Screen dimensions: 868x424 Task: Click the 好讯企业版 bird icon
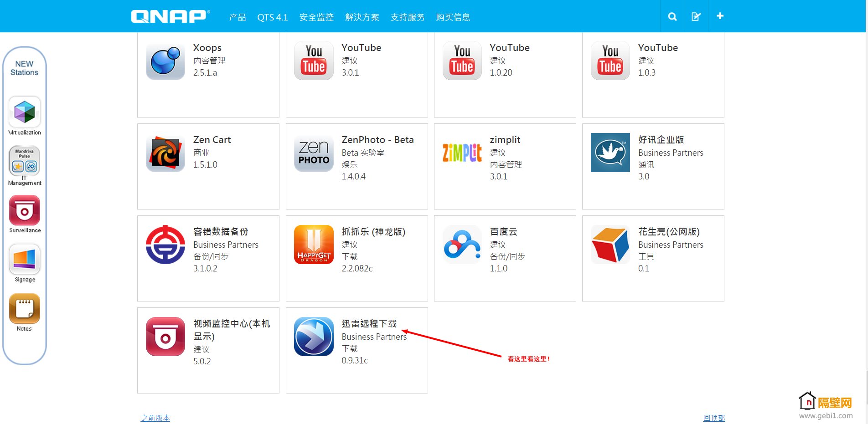610,153
